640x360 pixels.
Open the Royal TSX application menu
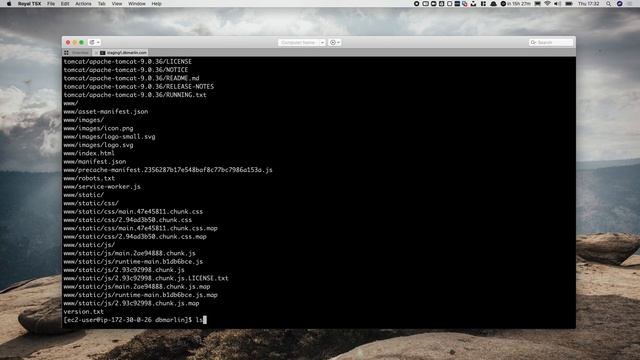pos(29,4)
